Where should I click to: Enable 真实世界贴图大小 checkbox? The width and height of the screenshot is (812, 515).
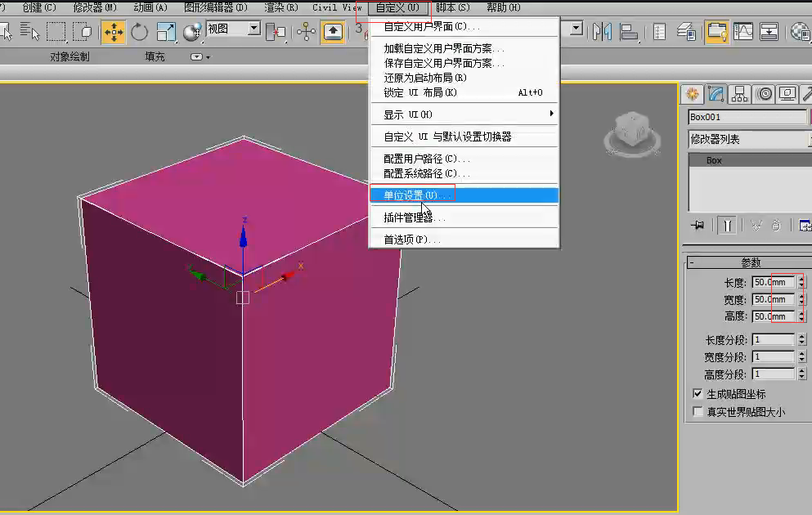698,412
